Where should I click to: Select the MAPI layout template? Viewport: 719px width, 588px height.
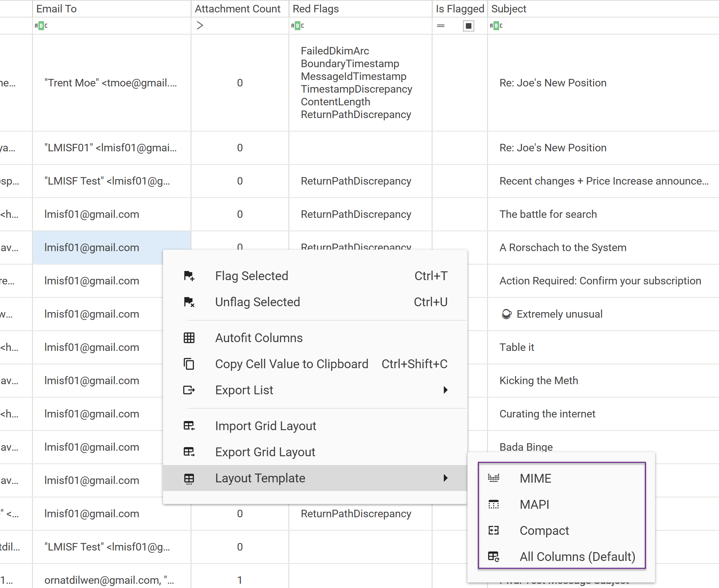(534, 504)
